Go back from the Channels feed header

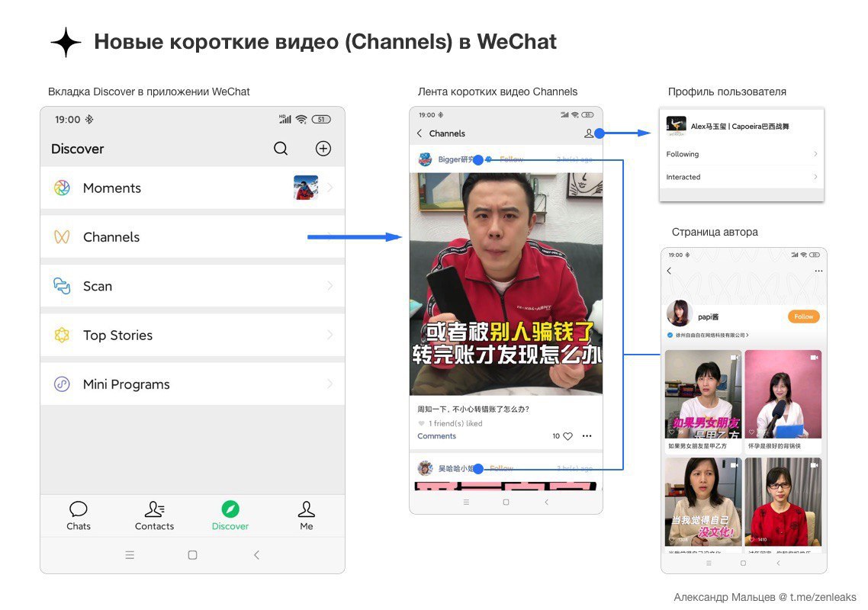(420, 133)
